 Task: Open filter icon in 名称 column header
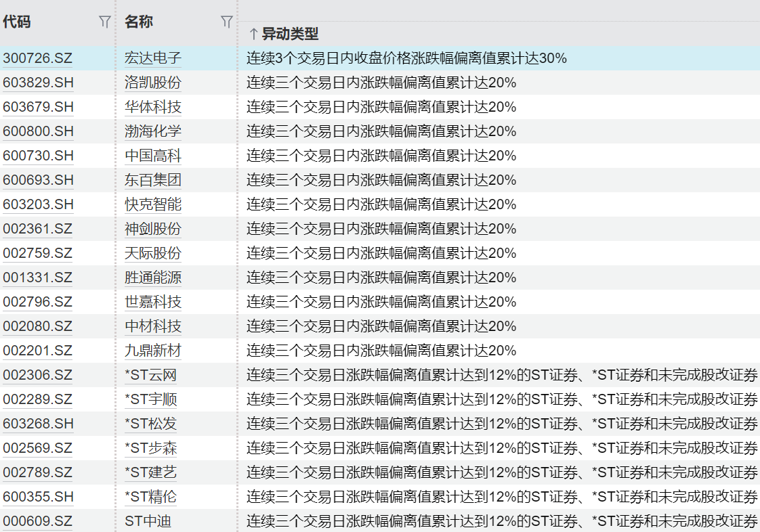(226, 22)
